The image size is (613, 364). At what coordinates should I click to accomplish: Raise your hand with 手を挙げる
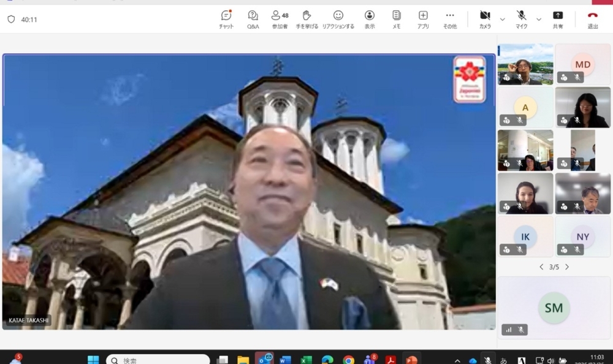(x=307, y=19)
